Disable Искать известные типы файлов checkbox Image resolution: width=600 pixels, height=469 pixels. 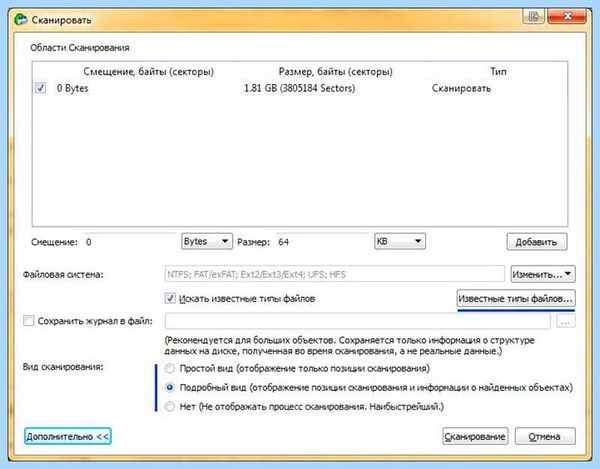tap(170, 298)
